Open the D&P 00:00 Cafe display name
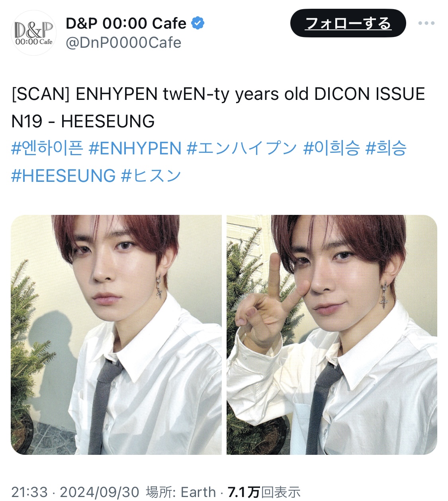This screenshot has width=448, height=501. [126, 23]
